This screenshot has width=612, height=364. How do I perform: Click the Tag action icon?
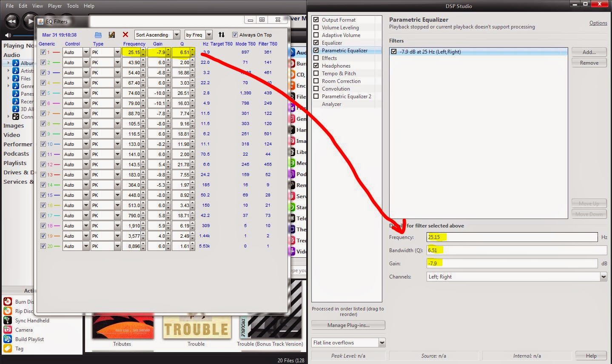(8, 348)
